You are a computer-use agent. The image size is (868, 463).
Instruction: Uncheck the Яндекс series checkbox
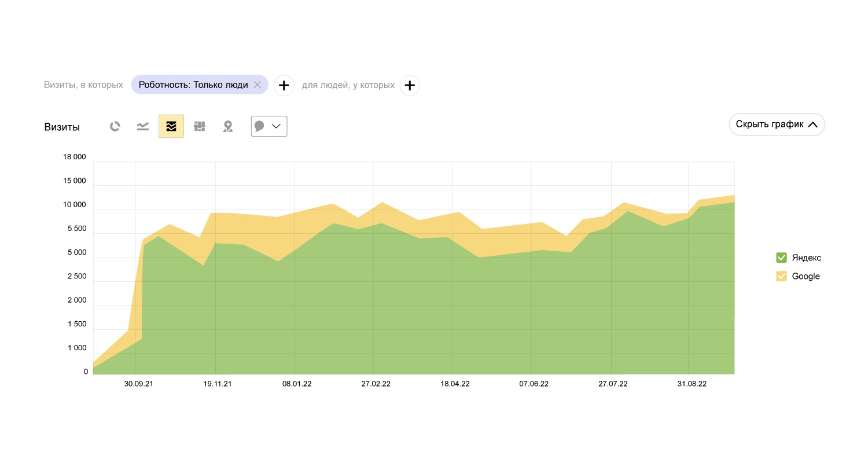pos(781,258)
